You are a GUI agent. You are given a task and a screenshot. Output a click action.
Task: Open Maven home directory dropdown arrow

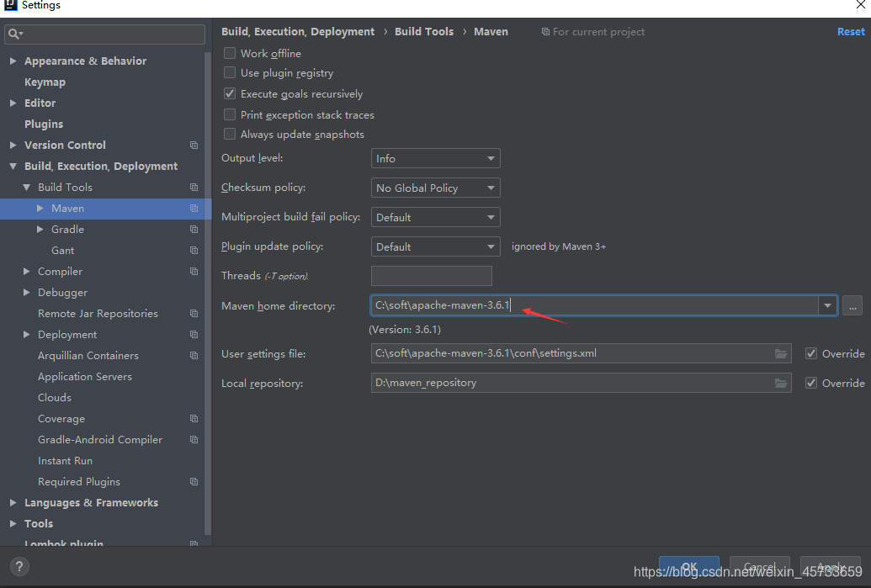click(x=827, y=305)
